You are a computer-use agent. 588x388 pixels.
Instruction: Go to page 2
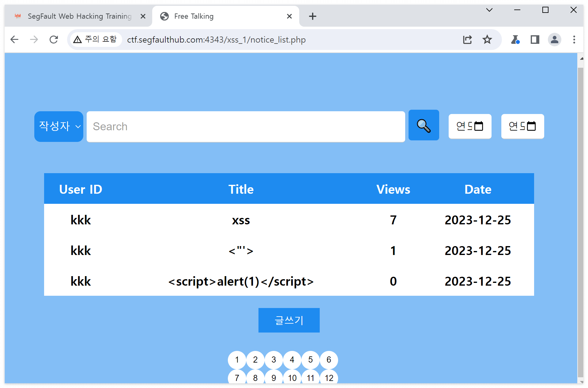click(x=255, y=359)
